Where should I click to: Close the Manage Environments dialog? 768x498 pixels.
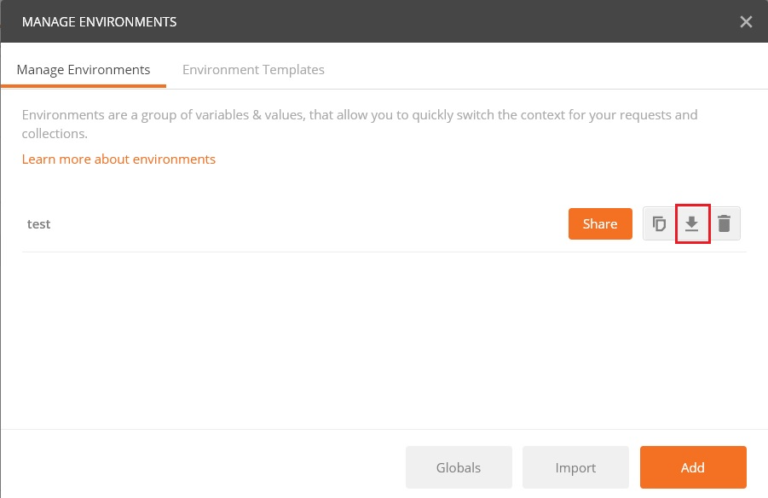746,21
